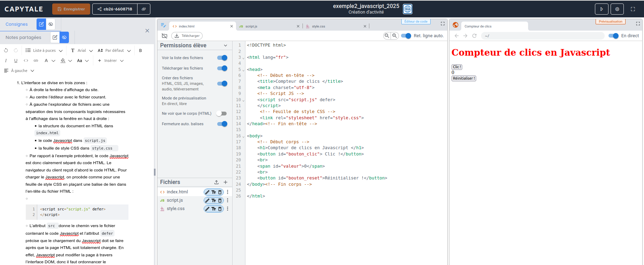Fold the body block at line 16

pos(243,137)
